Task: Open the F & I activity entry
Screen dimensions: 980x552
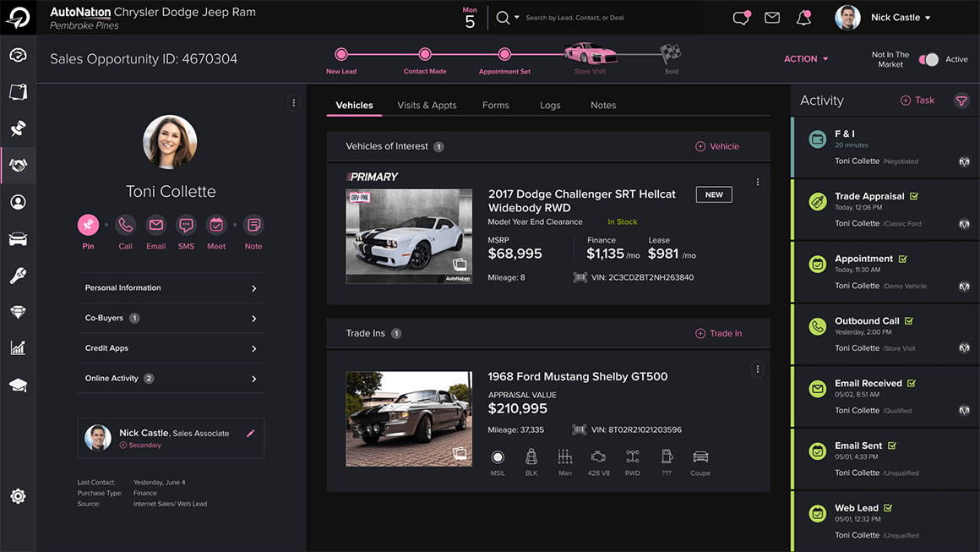Action: pos(884,147)
